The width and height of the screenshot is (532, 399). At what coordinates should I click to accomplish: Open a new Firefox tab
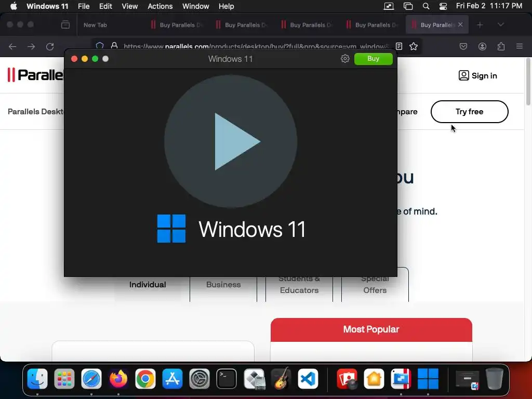point(480,25)
